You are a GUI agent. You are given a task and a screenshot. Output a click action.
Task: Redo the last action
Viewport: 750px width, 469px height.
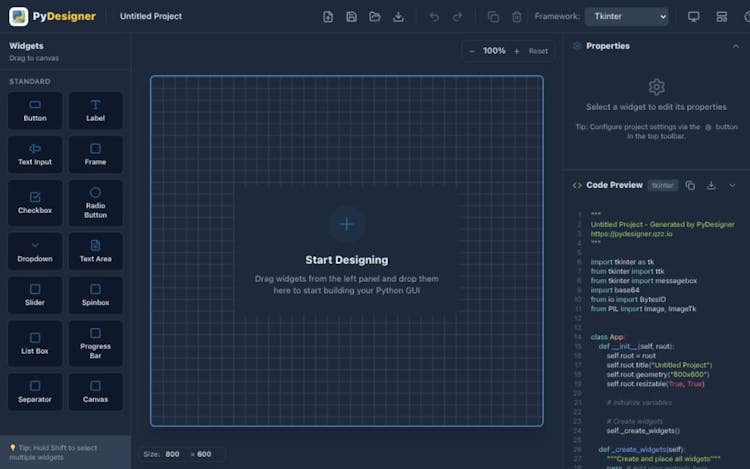(457, 17)
